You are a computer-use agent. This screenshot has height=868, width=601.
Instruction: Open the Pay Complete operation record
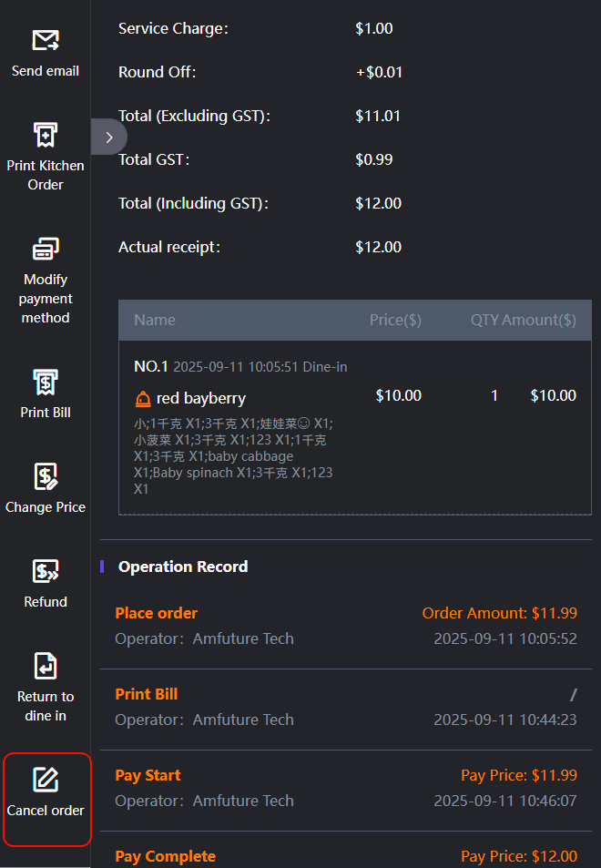[166, 856]
